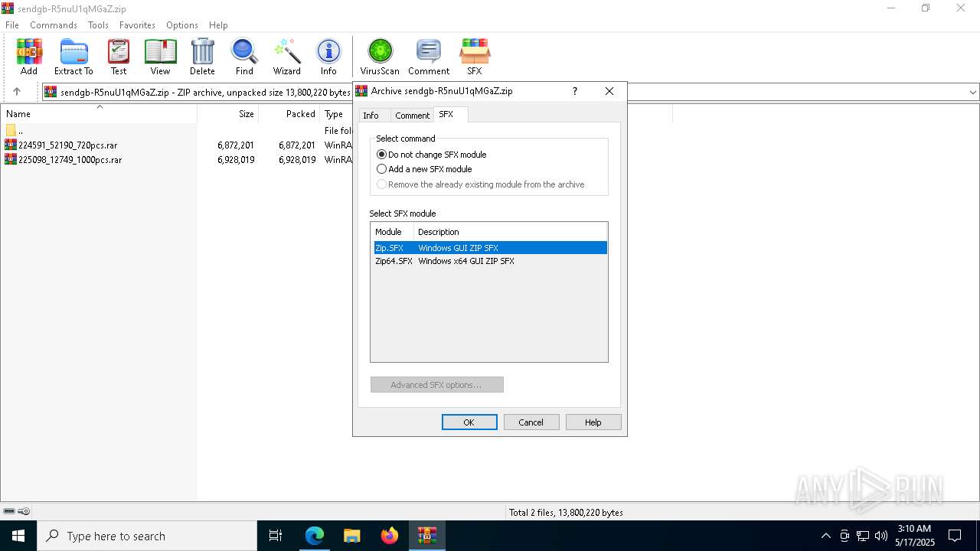Click the dialog Help button
This screenshot has width=980, height=551.
coord(593,422)
